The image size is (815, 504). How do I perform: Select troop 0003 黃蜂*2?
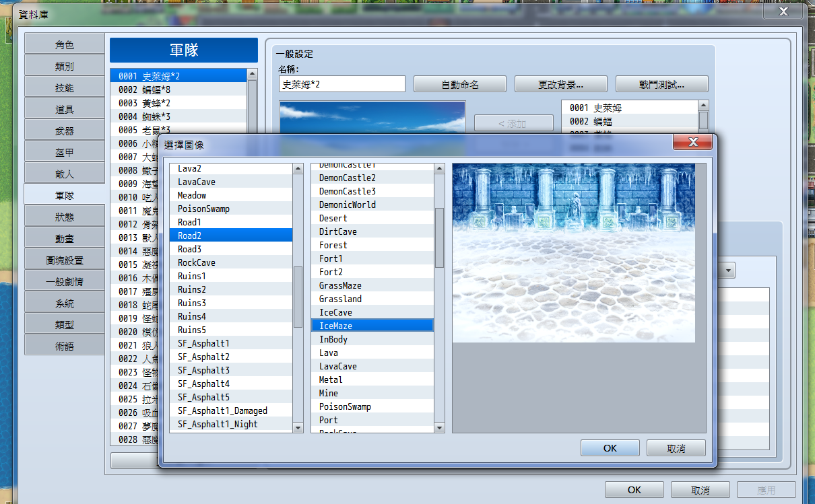click(178, 103)
